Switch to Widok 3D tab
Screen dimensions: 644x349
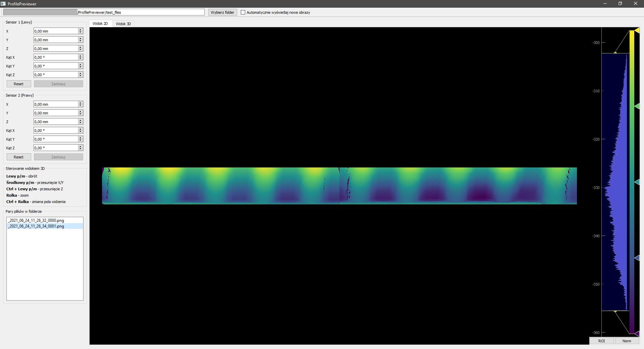(123, 24)
